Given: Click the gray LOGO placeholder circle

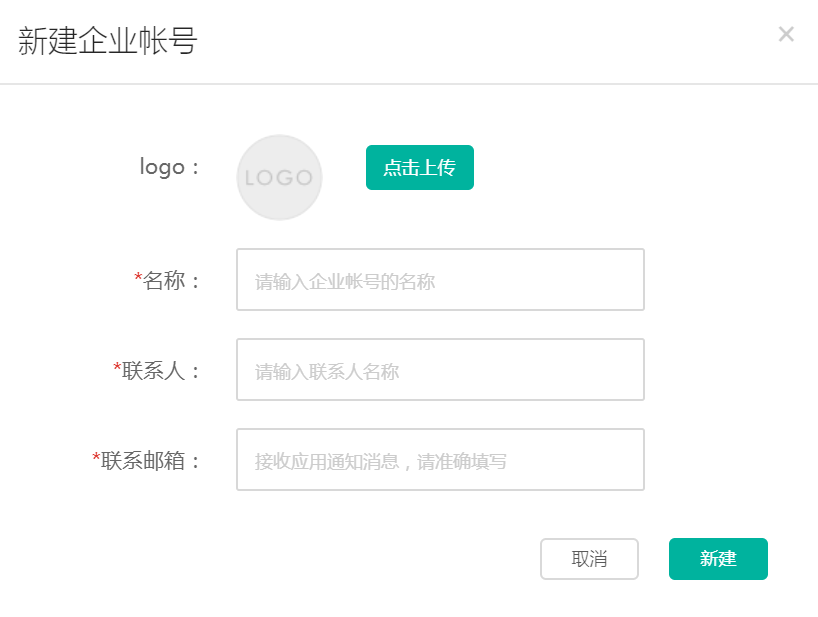Looking at the screenshot, I should pos(279,177).
